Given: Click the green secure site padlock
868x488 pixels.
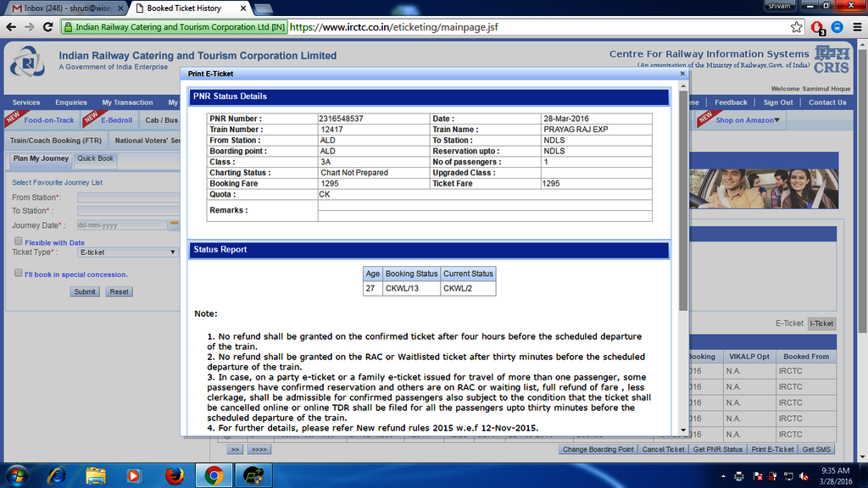Looking at the screenshot, I should coord(68,27).
